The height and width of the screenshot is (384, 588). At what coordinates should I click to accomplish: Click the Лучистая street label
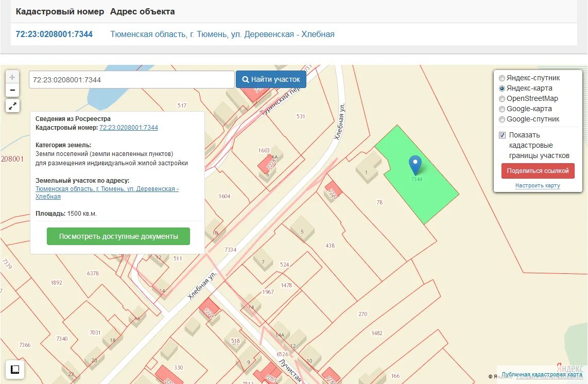point(290,370)
